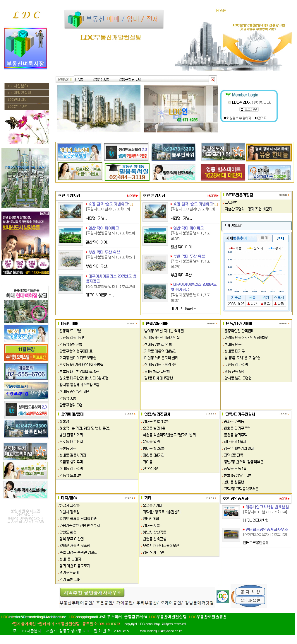This screenshot has height=644, width=297.
Task: Click the 공지사항 button
Action: 250,592
